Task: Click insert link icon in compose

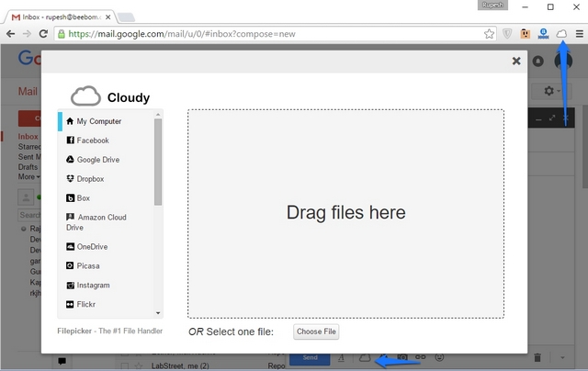Action: [421, 357]
